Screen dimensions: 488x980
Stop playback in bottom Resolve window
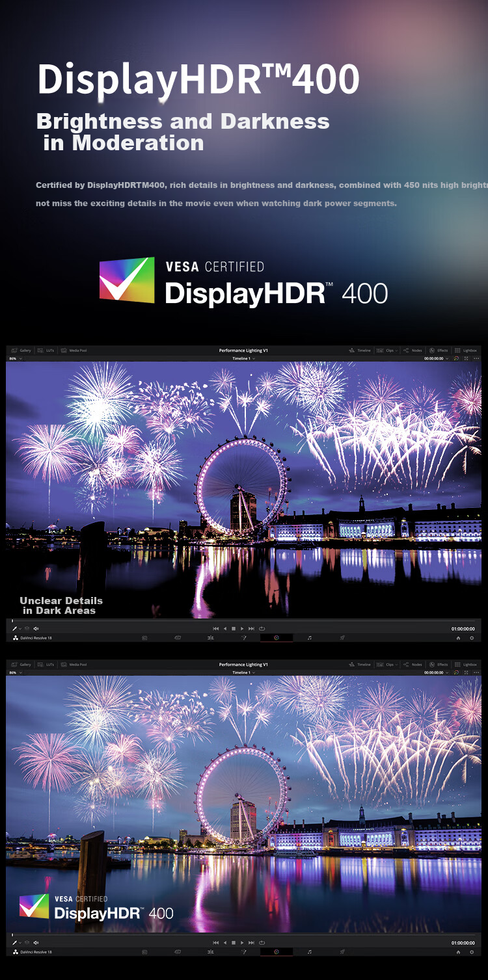[234, 942]
